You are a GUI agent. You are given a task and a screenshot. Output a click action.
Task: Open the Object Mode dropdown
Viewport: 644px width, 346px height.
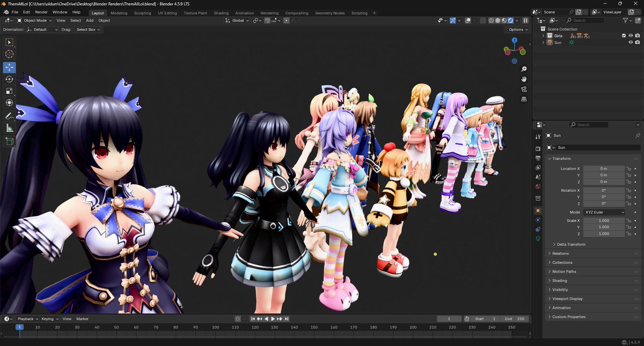35,20
